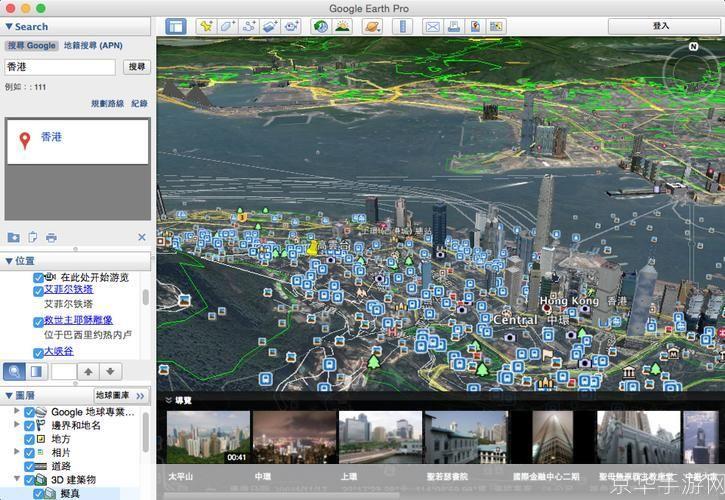
Task: Click the empty Places filter text field
Action: point(64,371)
